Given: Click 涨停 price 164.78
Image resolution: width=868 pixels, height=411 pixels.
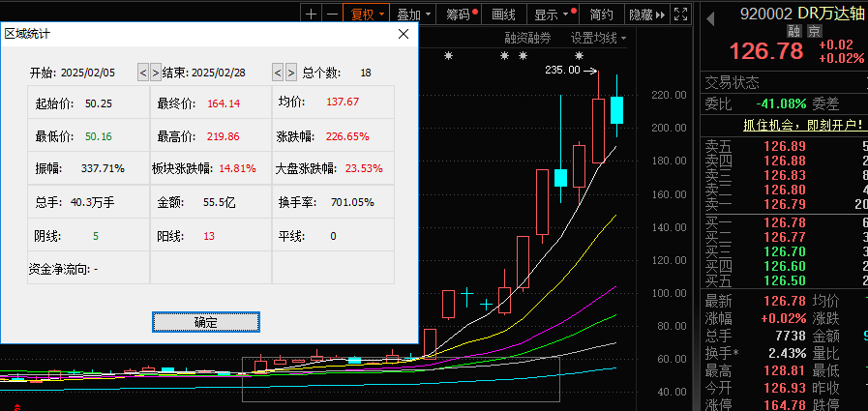Looking at the screenshot, I should pos(785,404).
